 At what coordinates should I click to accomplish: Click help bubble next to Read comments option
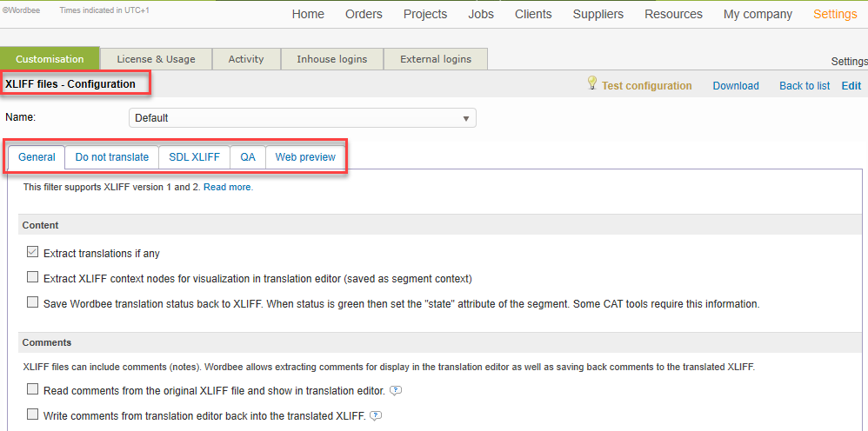[x=396, y=390]
